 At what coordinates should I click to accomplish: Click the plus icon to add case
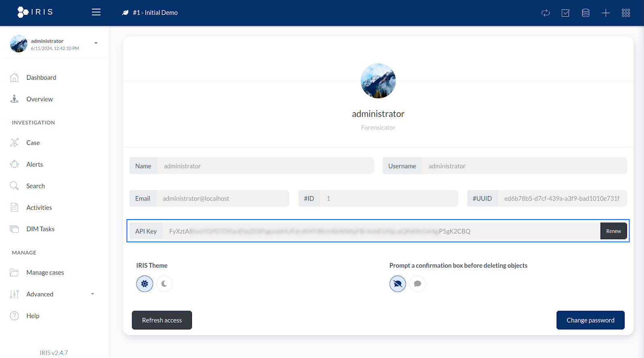tap(606, 13)
